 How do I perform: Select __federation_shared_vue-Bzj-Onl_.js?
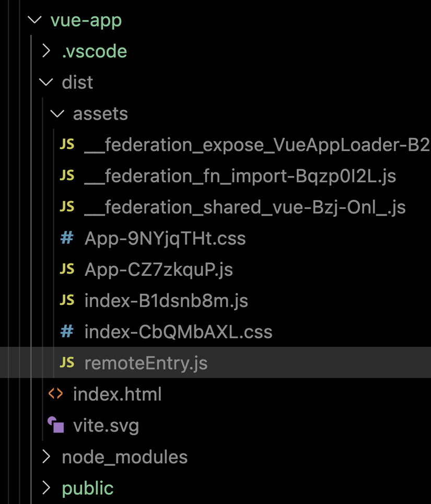pos(244,206)
